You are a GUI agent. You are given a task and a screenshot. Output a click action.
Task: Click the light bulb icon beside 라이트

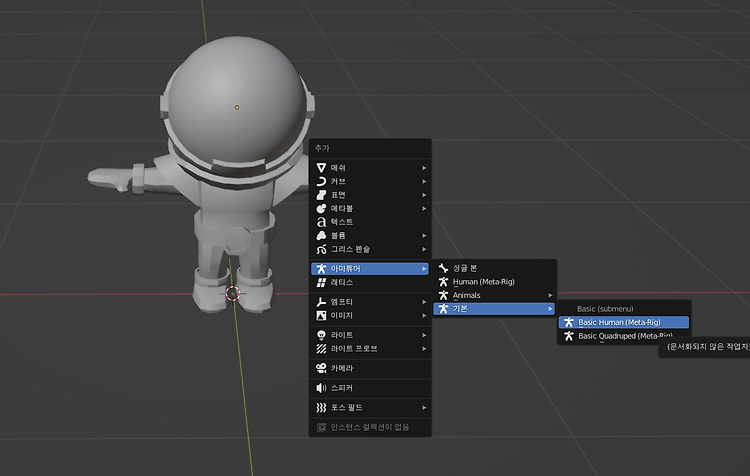(x=321, y=335)
